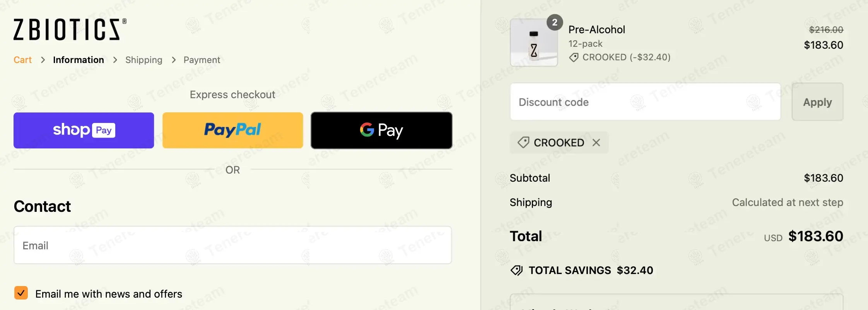Viewport: 868px width, 310px height.
Task: Click into the Discount code field
Action: [x=645, y=102]
